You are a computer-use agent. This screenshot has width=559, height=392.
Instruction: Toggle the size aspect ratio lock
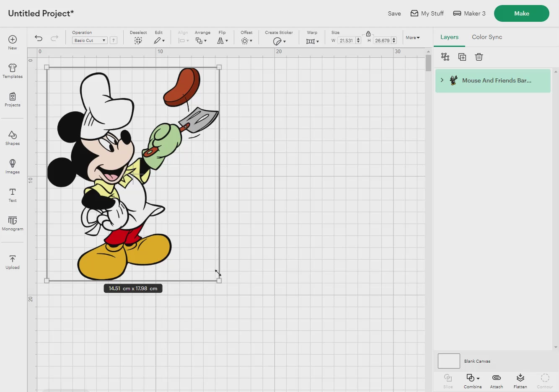(x=368, y=34)
